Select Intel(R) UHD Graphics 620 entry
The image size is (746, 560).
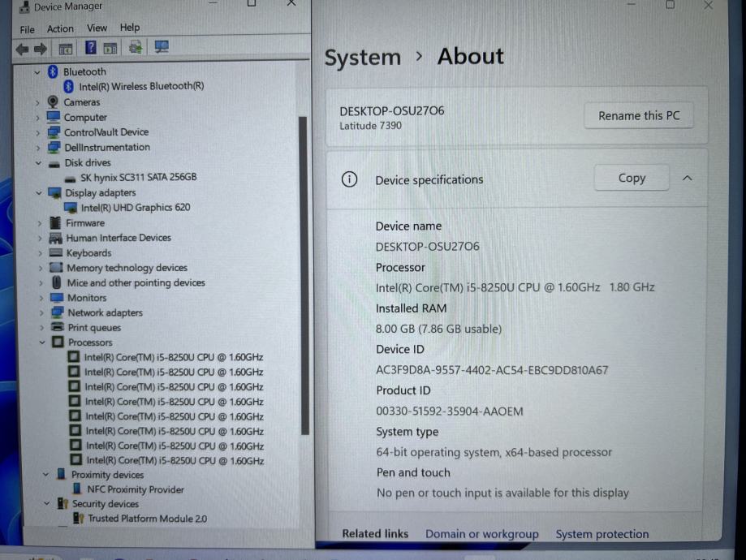coord(136,208)
